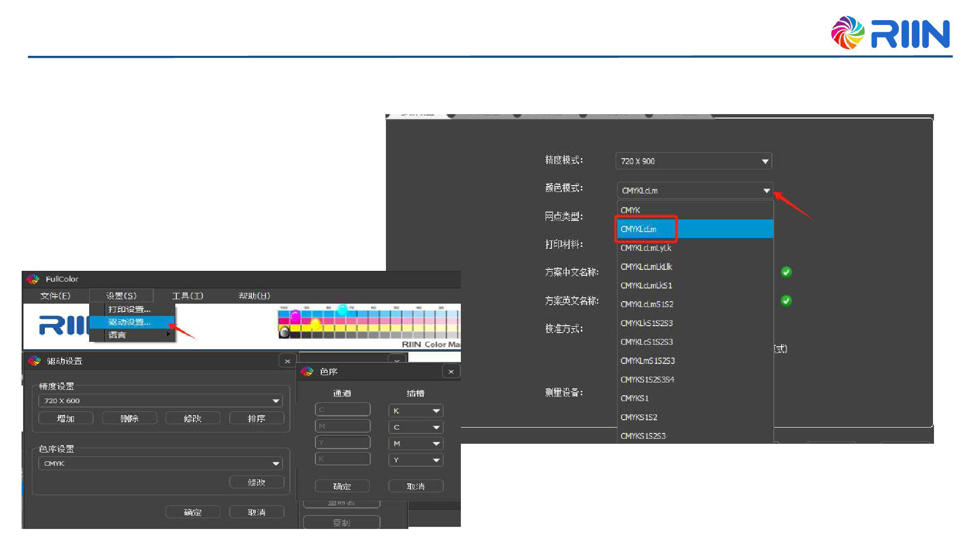Click the 驱动设置 dialog logo icon
This screenshot has height=551, width=980.
tap(34, 361)
